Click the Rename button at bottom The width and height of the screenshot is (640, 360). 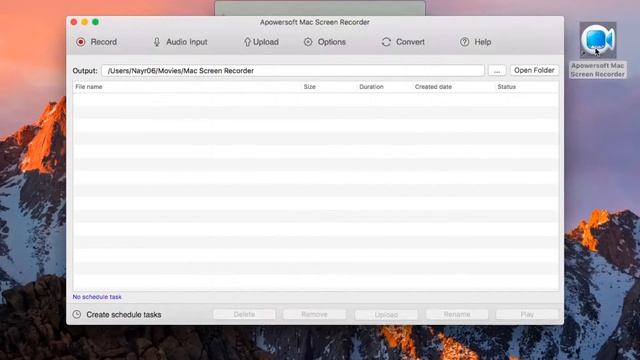pyautogui.click(x=457, y=314)
